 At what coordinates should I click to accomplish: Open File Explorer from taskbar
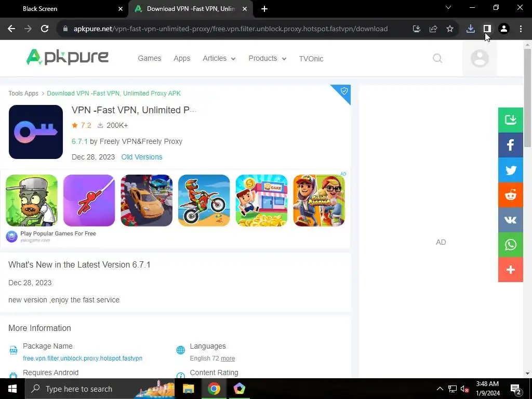coord(188,389)
